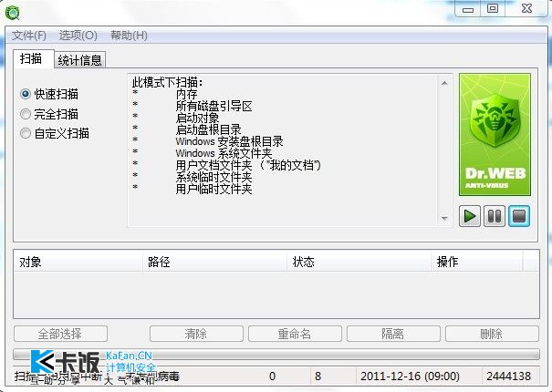
Task: Open the 选项(O) menu
Action: (x=78, y=36)
